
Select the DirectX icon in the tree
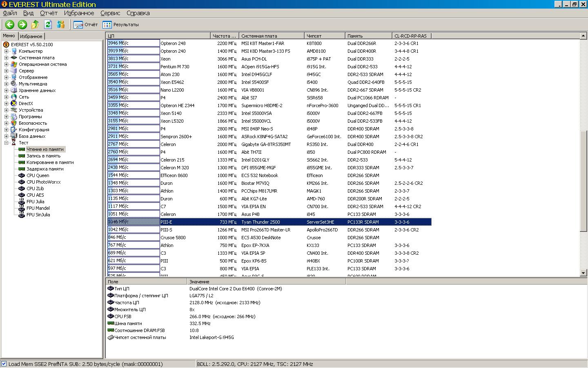tap(14, 103)
